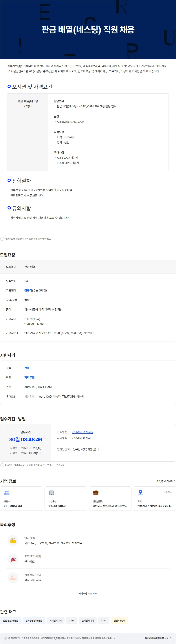The width and height of the screenshot is (176, 644).
Task: Click the remaining time 30일 03:48:46
Action: tap(26, 439)
